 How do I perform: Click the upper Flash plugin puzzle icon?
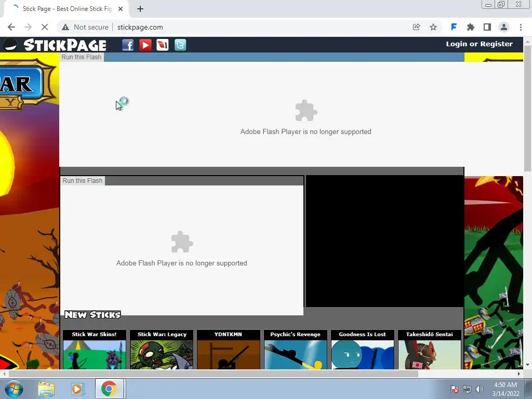click(x=306, y=110)
